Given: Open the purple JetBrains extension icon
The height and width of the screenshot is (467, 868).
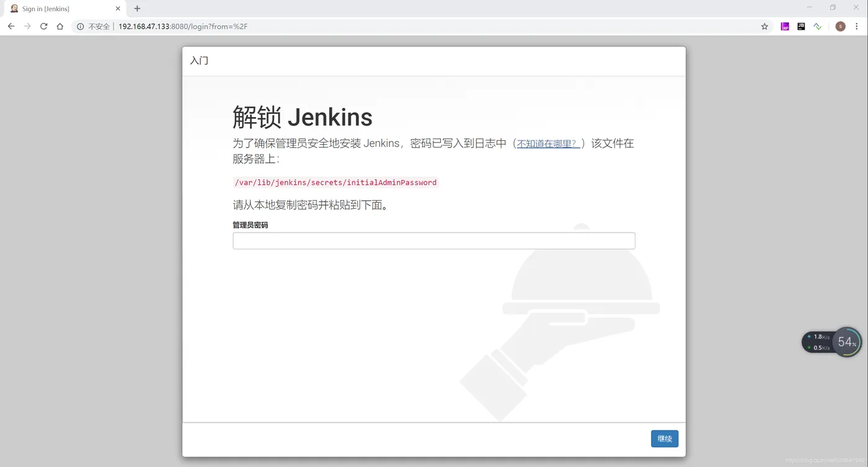Looking at the screenshot, I should coord(785,27).
